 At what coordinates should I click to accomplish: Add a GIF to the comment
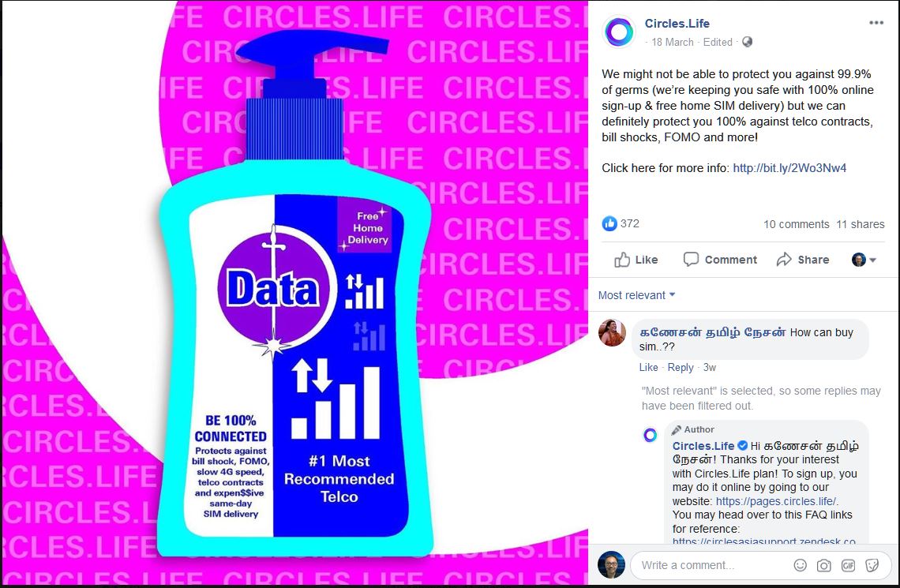[x=848, y=566]
